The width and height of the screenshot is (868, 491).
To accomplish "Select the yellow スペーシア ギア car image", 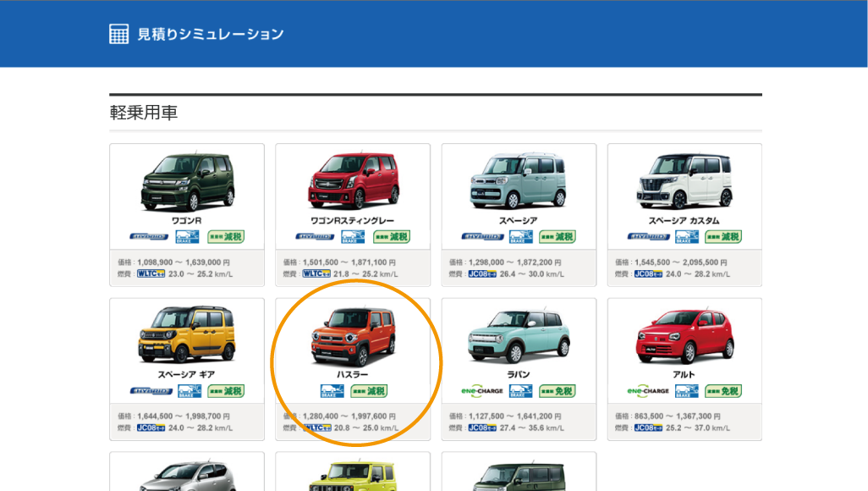I will (187, 334).
